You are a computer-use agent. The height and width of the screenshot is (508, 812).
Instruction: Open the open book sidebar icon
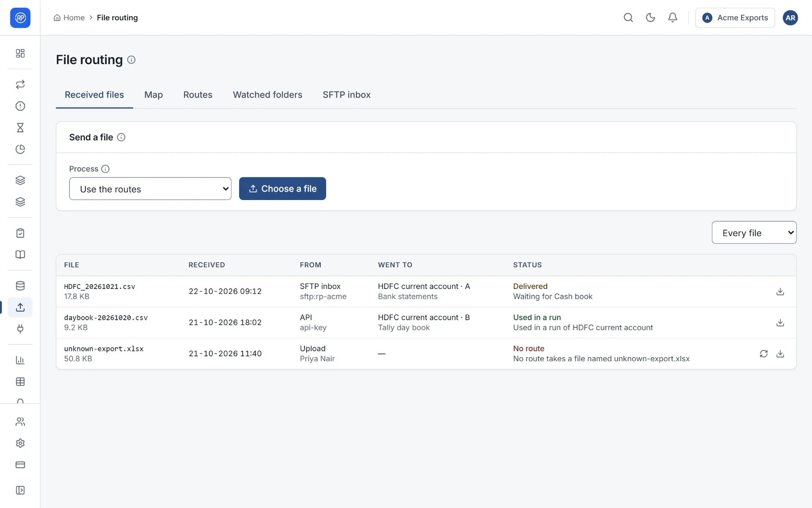(x=20, y=255)
